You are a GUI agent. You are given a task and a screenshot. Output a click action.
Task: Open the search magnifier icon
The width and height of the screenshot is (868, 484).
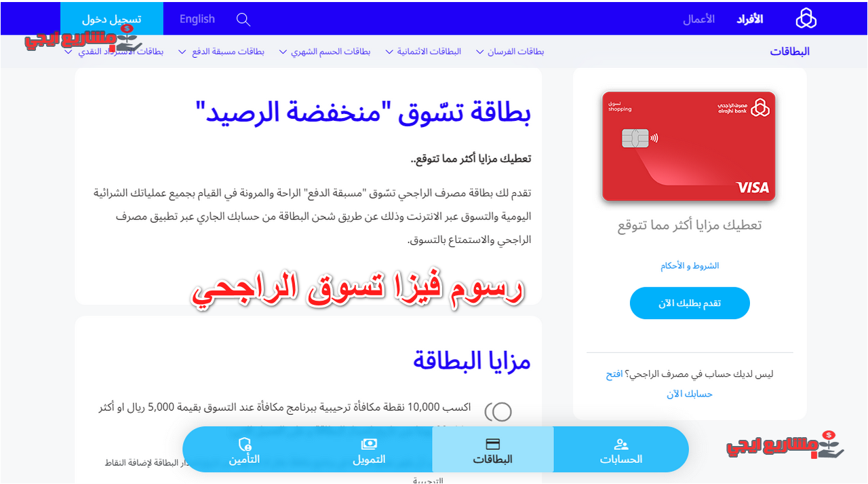click(243, 19)
